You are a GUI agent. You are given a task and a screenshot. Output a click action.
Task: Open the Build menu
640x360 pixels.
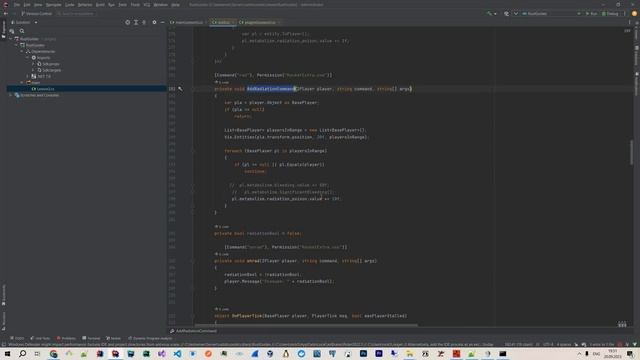pyautogui.click(x=100, y=5)
